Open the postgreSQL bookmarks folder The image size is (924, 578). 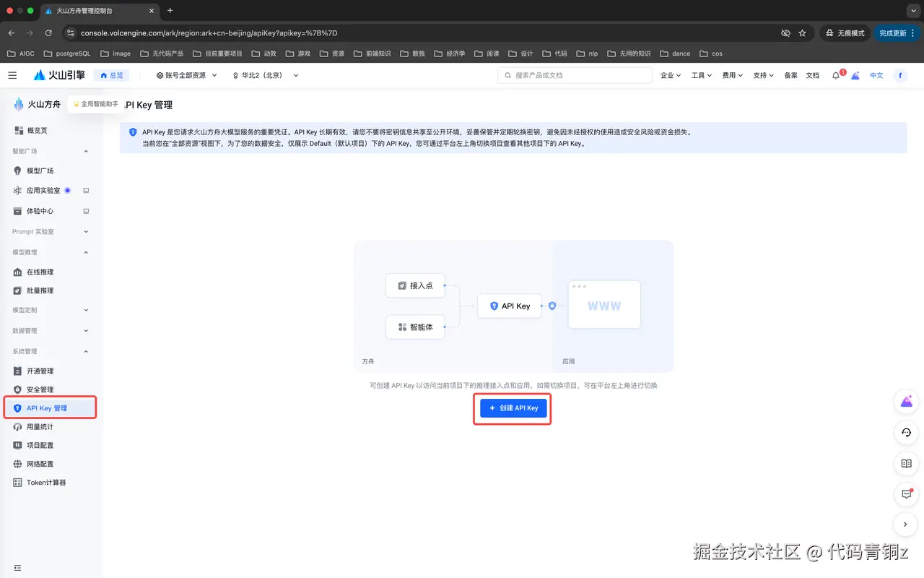pyautogui.click(x=67, y=53)
